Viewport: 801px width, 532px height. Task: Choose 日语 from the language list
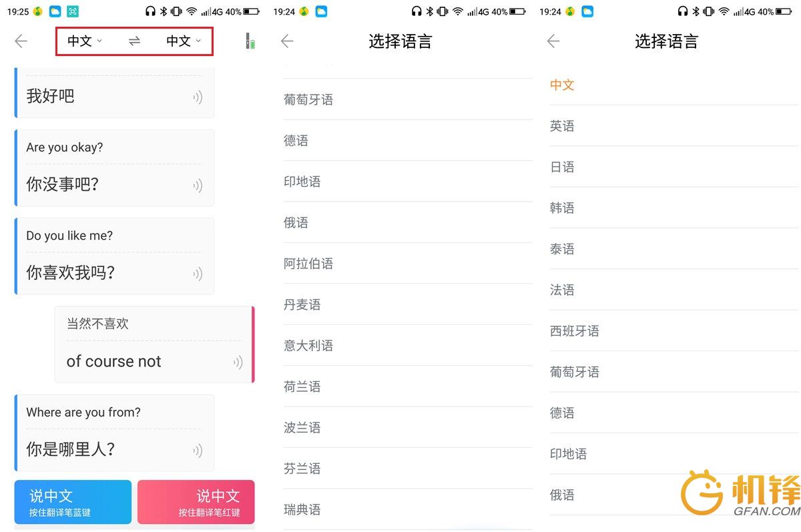coord(562,167)
